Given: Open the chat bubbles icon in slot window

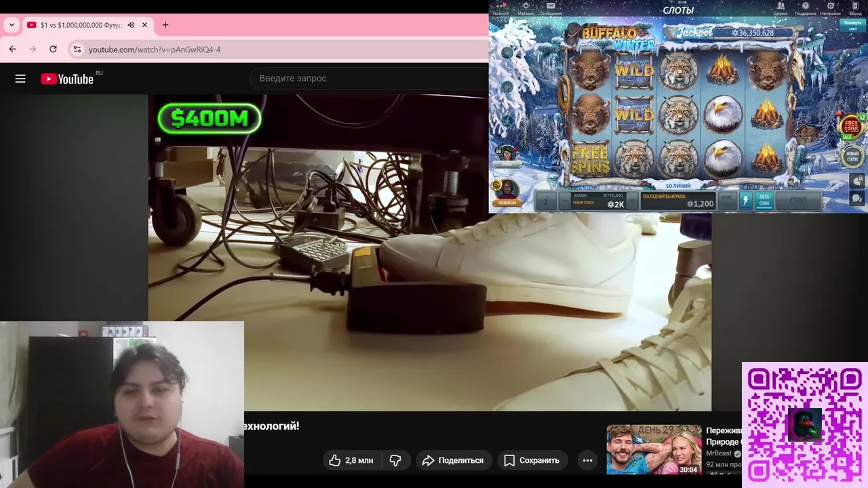Looking at the screenshot, I should (x=856, y=199).
